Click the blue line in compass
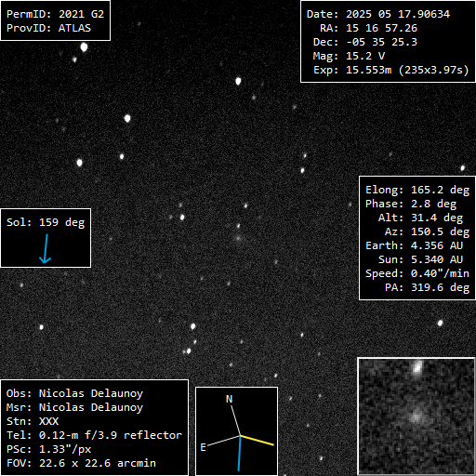The height and width of the screenshot is (476, 476). click(240, 454)
